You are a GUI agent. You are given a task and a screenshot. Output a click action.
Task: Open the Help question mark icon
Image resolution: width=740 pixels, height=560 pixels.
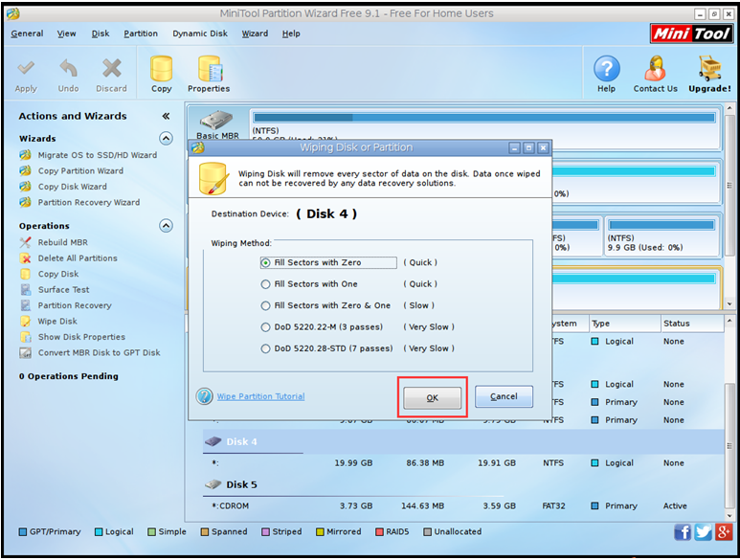coord(606,69)
